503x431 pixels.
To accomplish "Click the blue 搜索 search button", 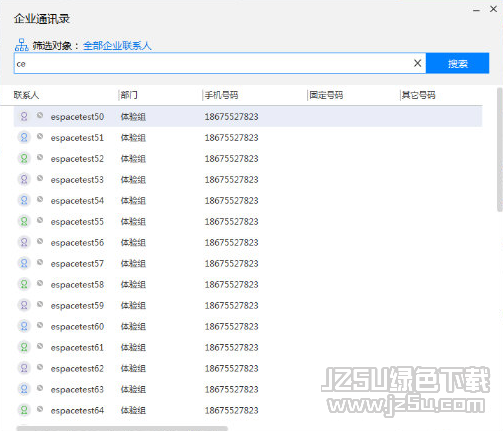I will point(457,63).
